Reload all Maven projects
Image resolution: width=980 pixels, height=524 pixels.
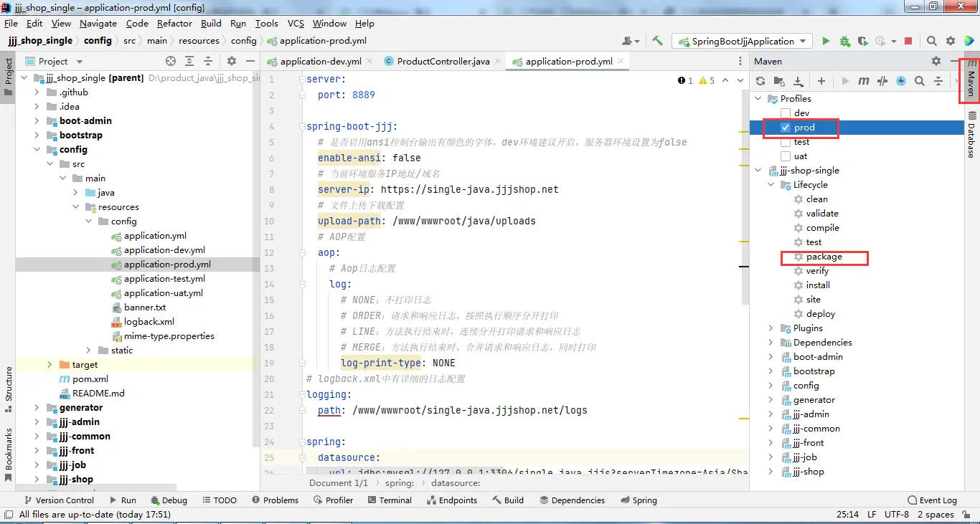coord(760,82)
